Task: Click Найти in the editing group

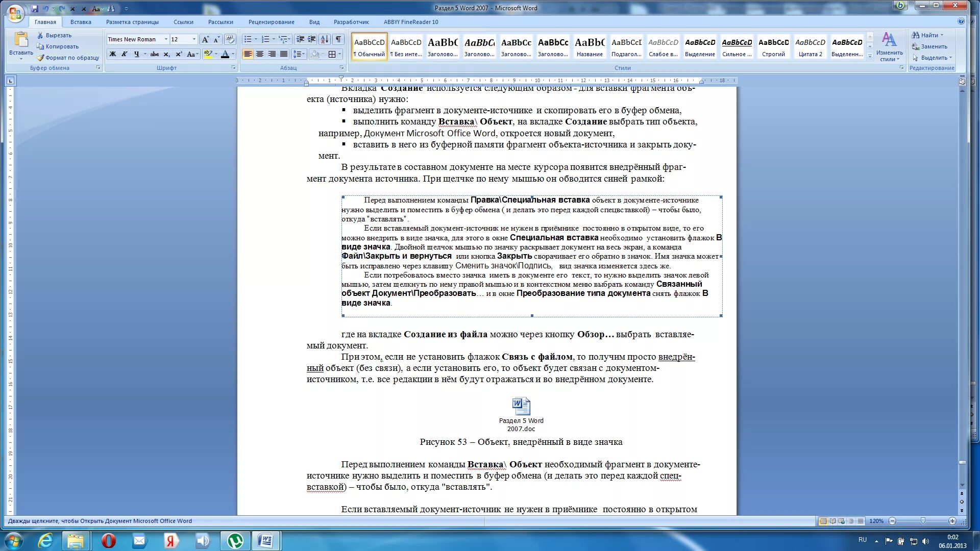Action: pyautogui.click(x=928, y=35)
